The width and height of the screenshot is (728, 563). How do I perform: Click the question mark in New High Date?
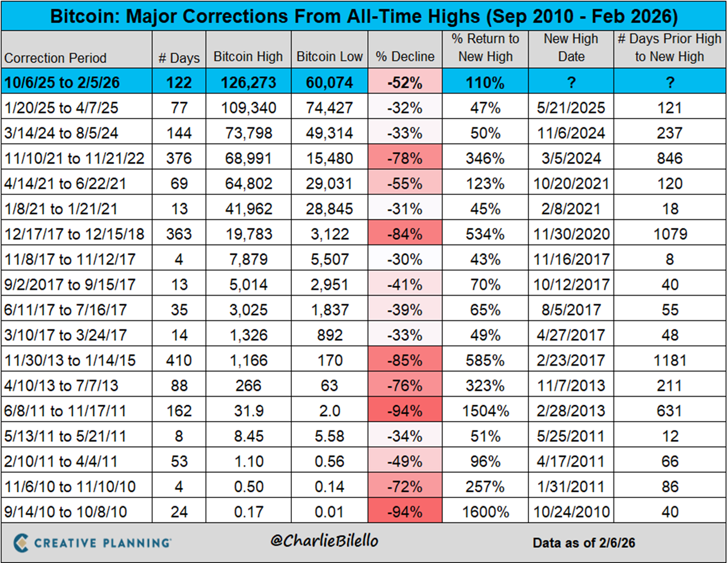571,83
